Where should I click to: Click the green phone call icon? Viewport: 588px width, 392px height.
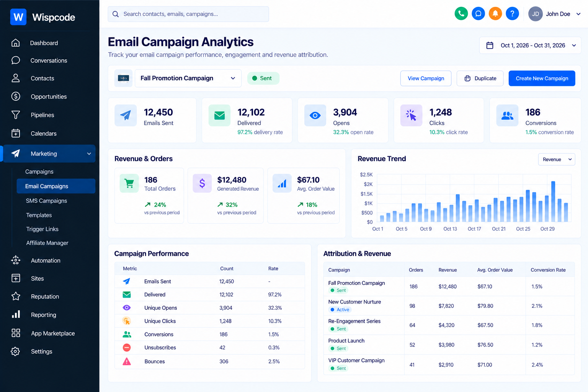coord(461,14)
